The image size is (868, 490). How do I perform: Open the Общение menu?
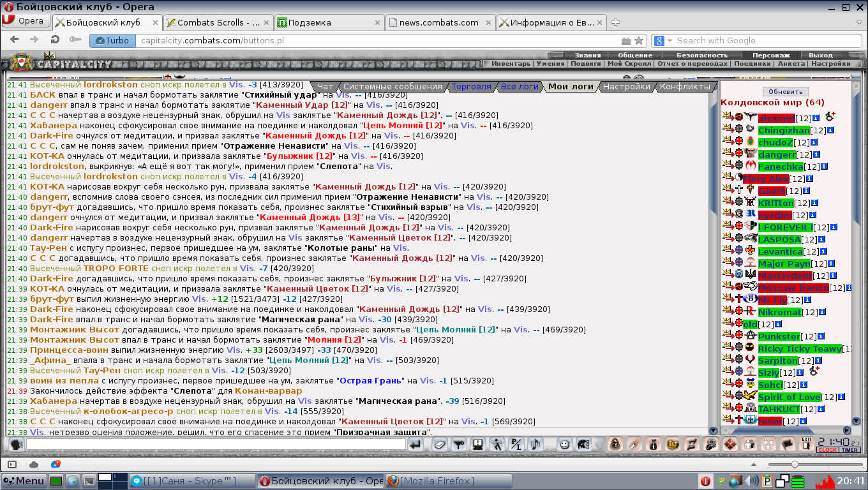click(634, 56)
